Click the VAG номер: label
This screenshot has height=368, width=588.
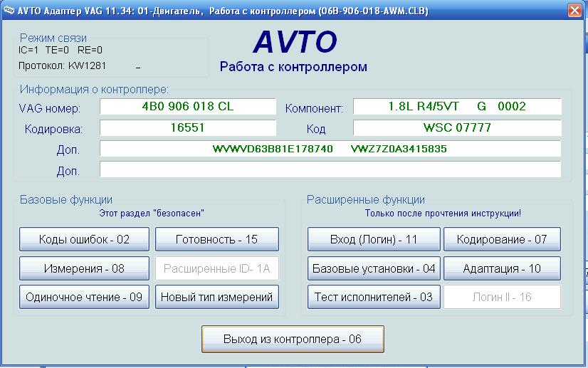[x=50, y=108]
